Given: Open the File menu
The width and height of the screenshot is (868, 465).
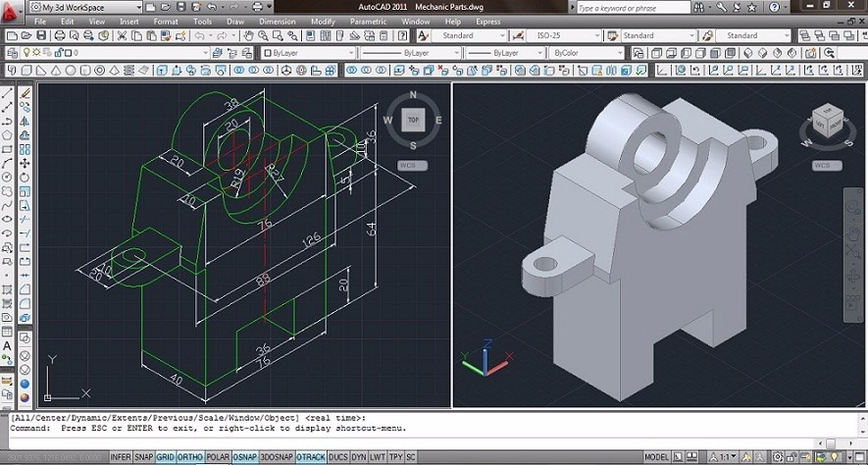Looking at the screenshot, I should tap(40, 22).
